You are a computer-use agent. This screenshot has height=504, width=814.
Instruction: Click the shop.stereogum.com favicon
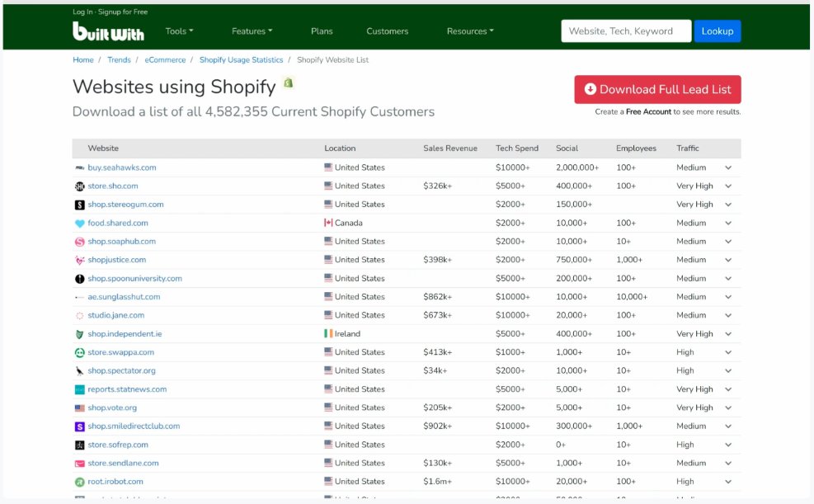pyautogui.click(x=79, y=205)
